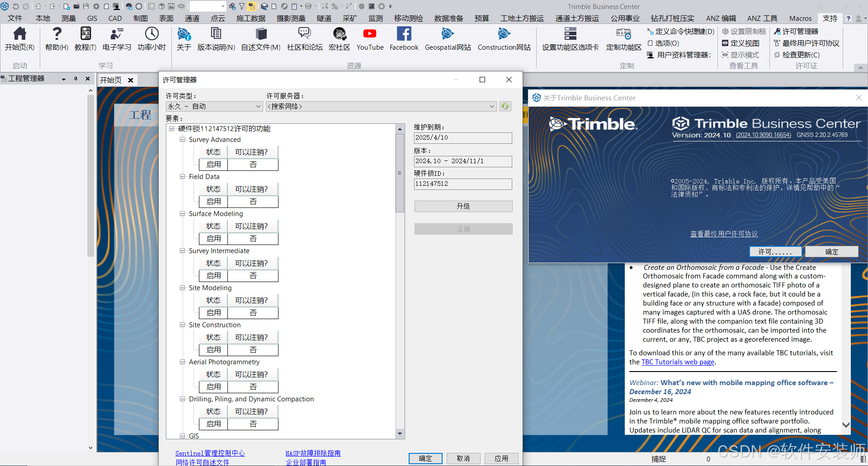Click License button in About dialog

775,252
